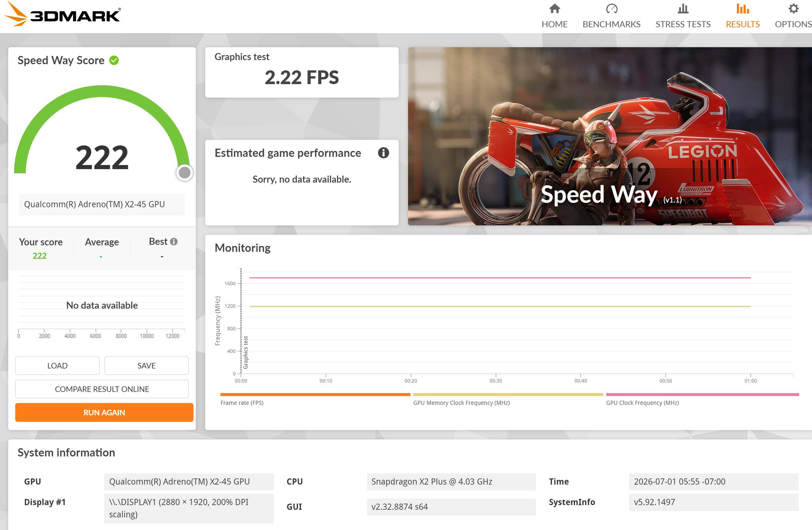Click the LOAD button
812x530 pixels.
57,366
